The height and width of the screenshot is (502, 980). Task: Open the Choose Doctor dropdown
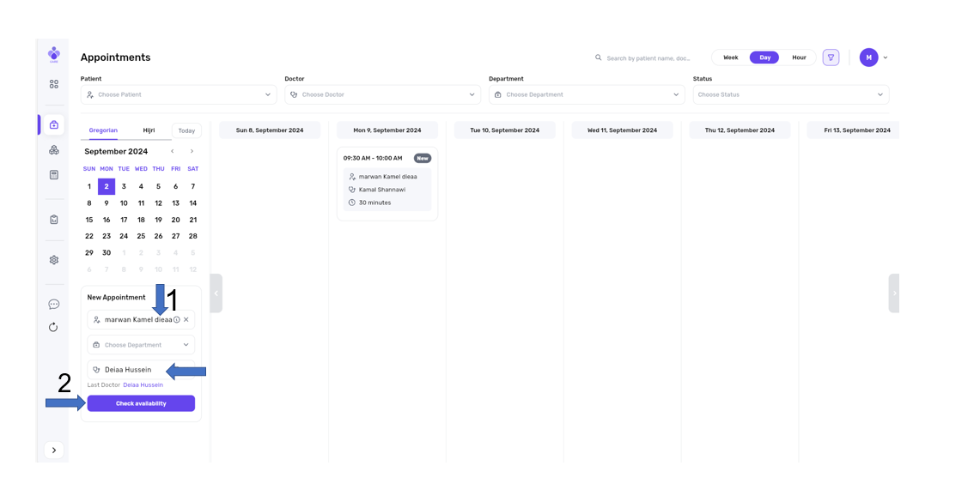pyautogui.click(x=382, y=94)
